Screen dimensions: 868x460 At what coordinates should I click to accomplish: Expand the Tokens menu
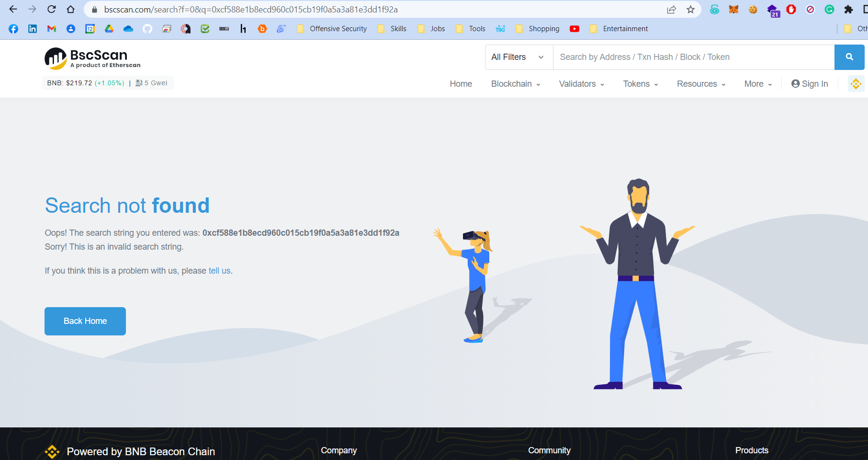641,84
